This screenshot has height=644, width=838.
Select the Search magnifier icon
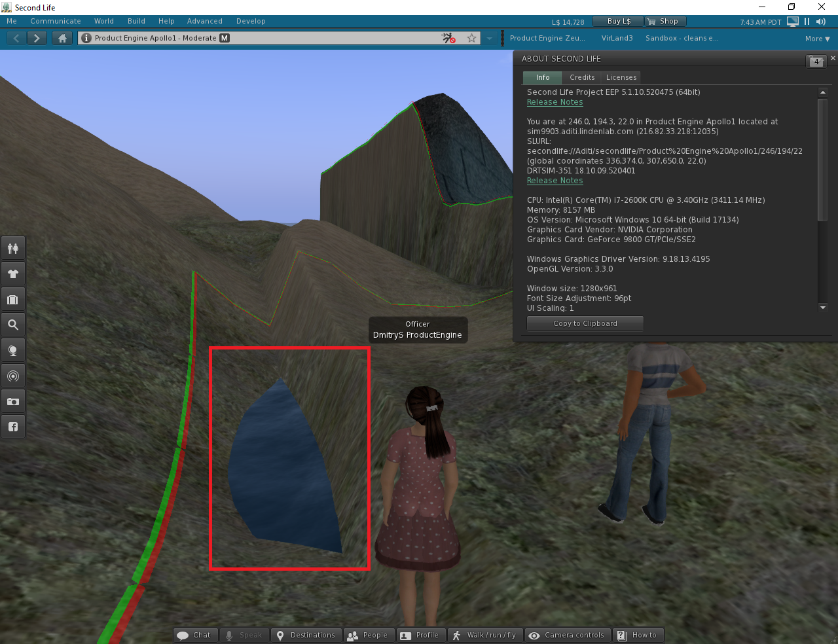click(x=13, y=324)
